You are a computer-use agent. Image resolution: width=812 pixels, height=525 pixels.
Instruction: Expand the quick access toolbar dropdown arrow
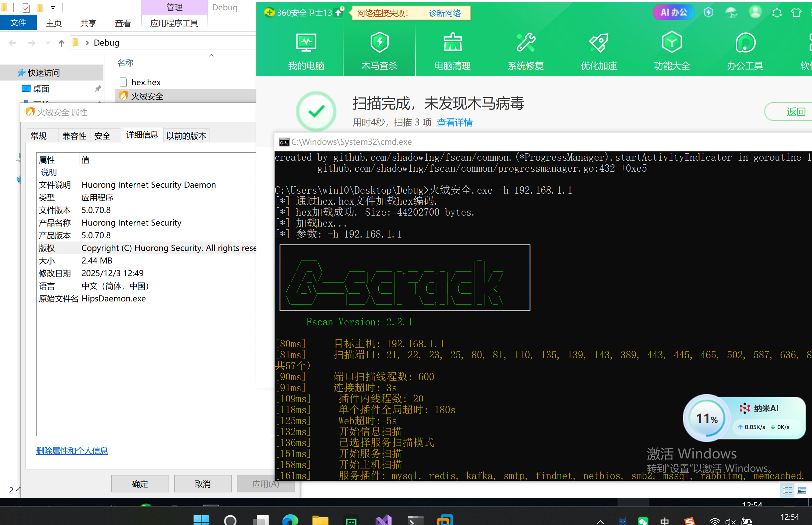[53, 8]
